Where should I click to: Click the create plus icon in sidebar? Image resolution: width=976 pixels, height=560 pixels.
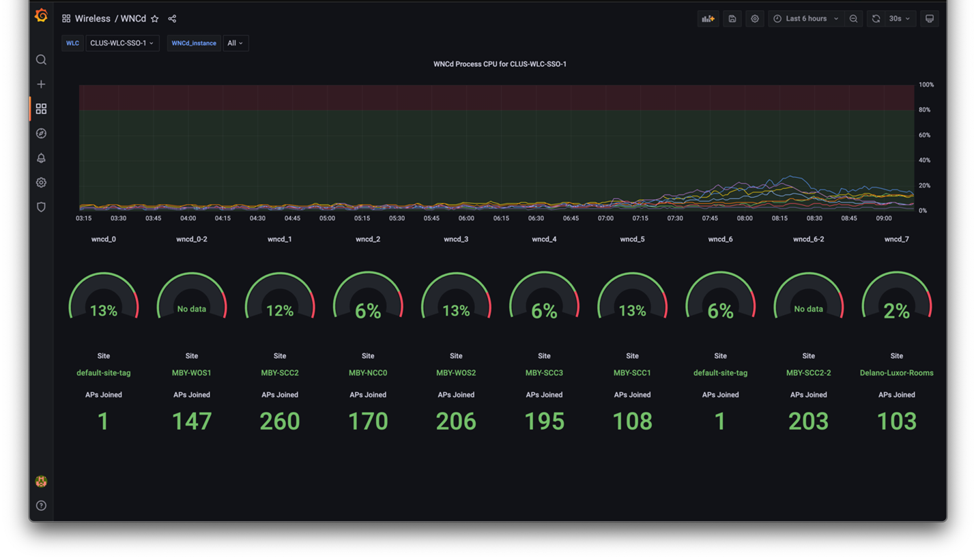pyautogui.click(x=41, y=85)
